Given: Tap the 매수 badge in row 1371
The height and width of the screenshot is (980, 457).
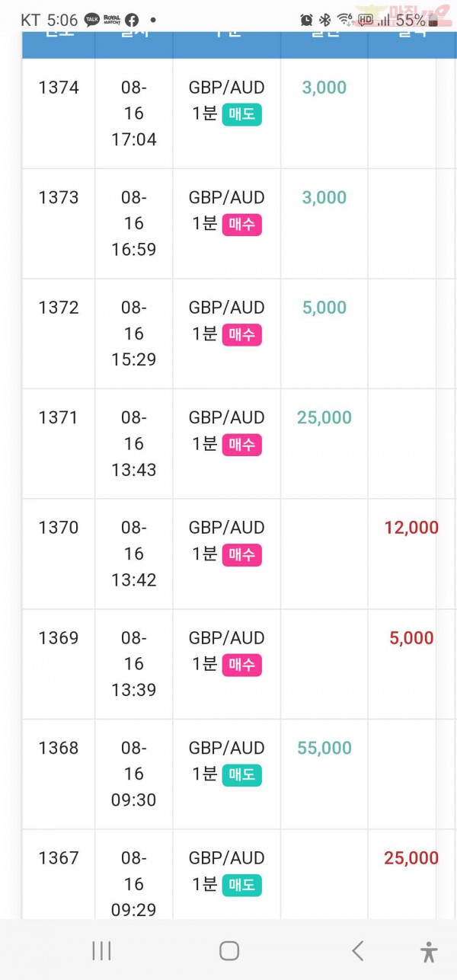Looking at the screenshot, I should [242, 445].
